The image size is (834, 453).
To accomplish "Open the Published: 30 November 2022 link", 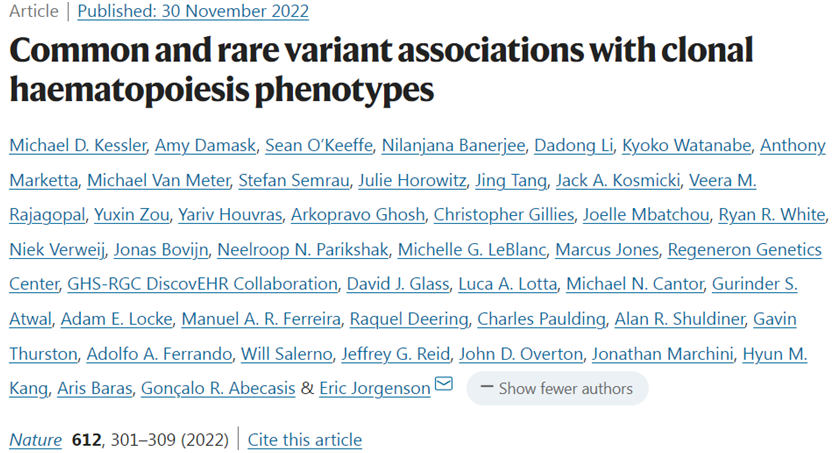I will [x=193, y=12].
